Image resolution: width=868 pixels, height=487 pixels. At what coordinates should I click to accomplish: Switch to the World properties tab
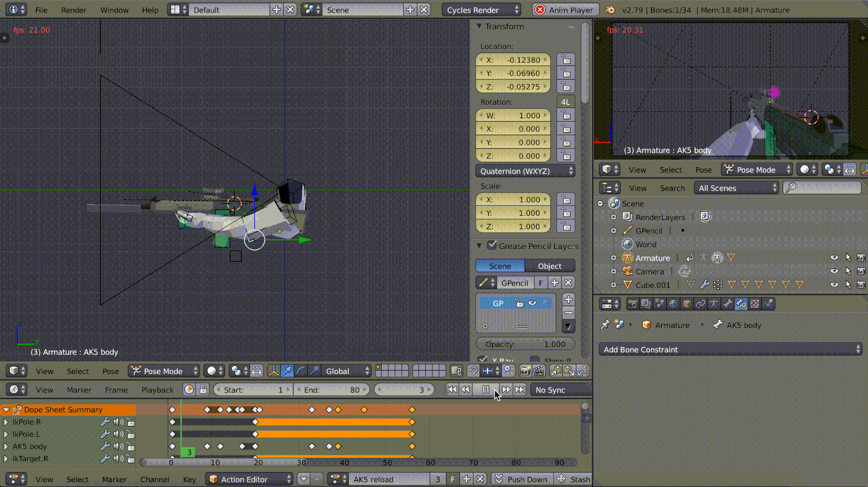tap(673, 304)
